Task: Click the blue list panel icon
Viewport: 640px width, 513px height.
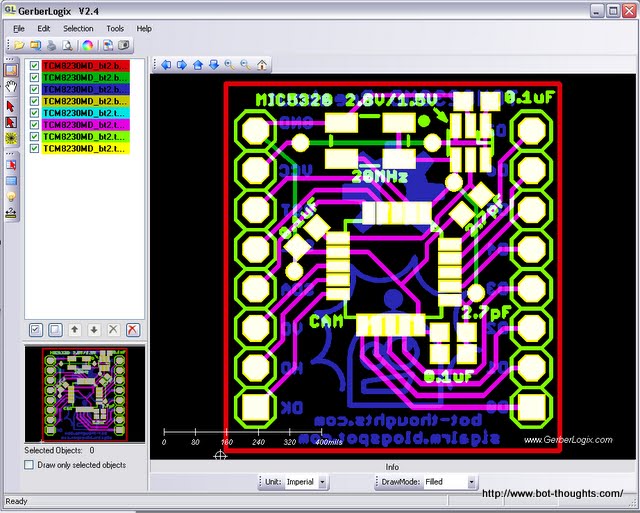Action: point(11,181)
